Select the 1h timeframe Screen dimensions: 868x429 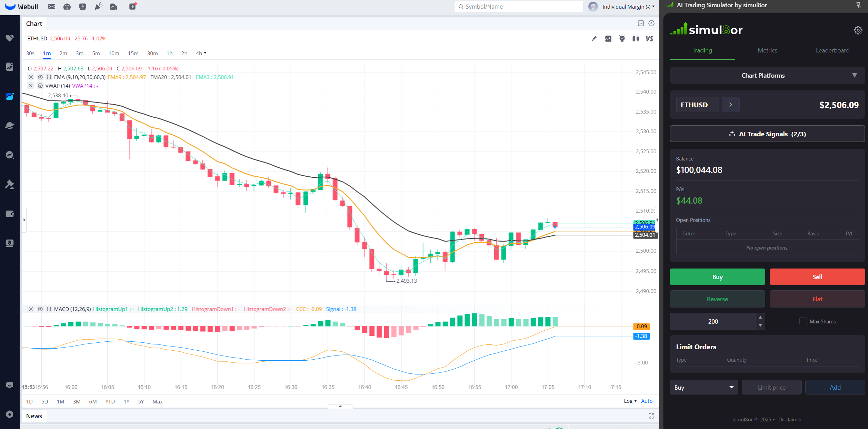pyautogui.click(x=169, y=53)
